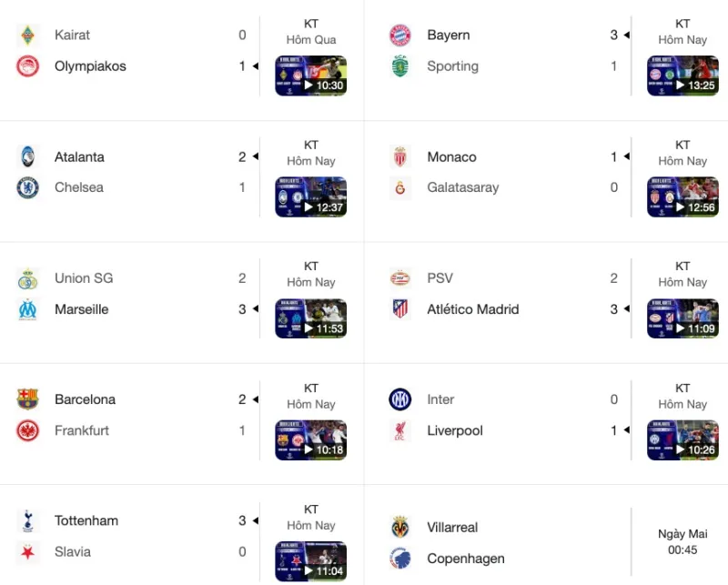This screenshot has width=728, height=585.
Task: Click the Barcelona club crest
Action: pos(29,398)
